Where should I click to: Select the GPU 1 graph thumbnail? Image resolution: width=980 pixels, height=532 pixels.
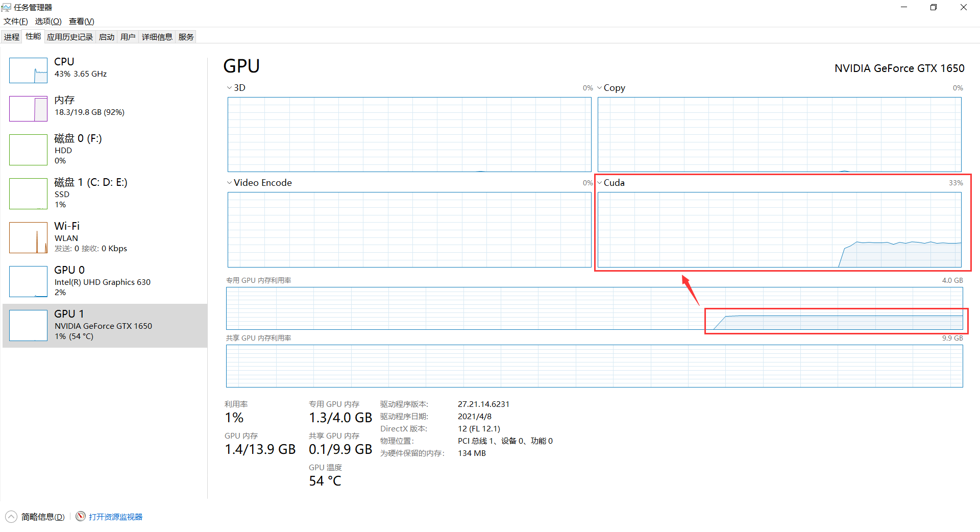click(x=28, y=325)
